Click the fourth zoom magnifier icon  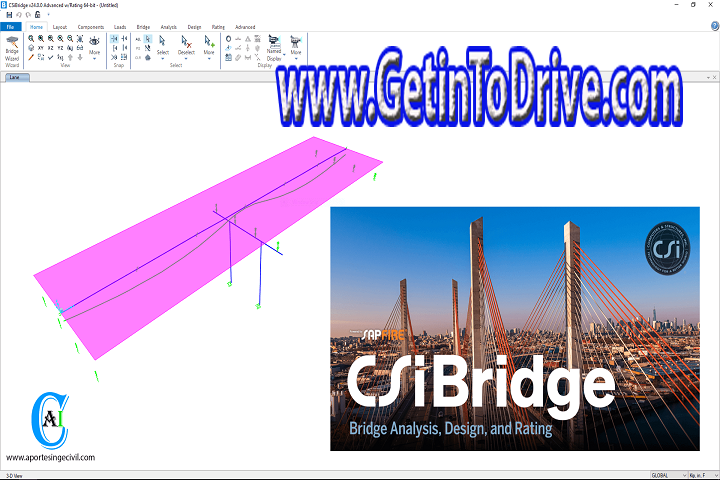point(60,39)
